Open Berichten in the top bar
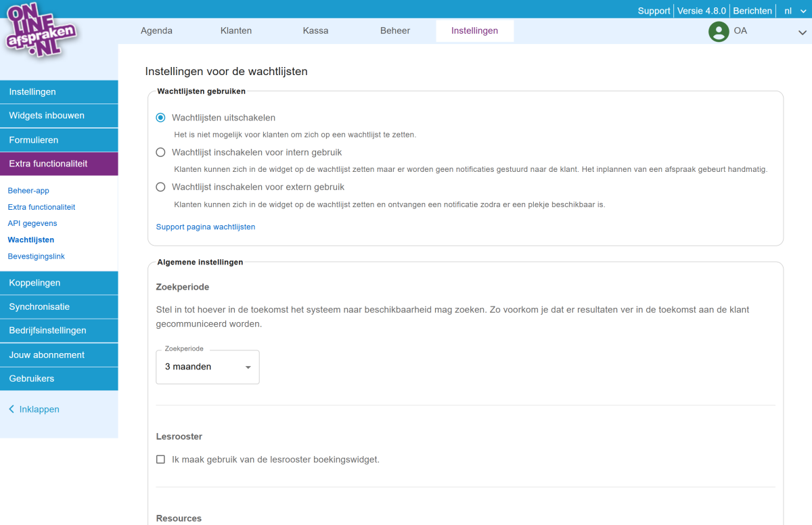 point(752,11)
